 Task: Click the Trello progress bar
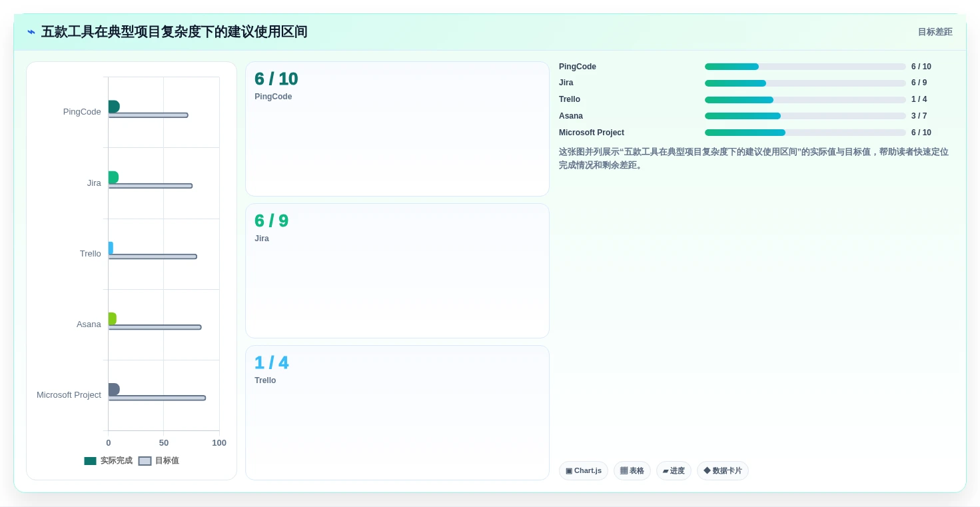[x=805, y=100]
